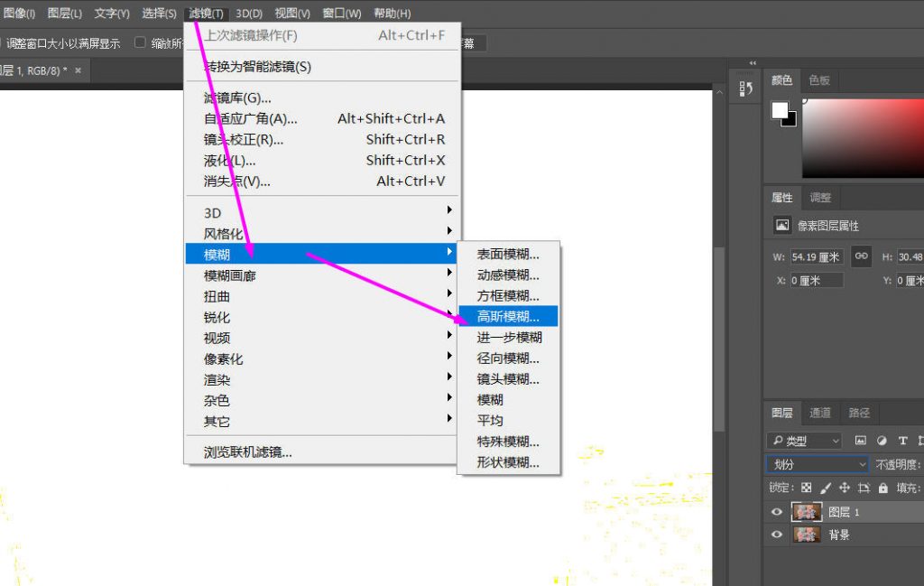Open the 划分 blend mode dropdown
This screenshot has height=586, width=924.
pyautogui.click(x=817, y=464)
